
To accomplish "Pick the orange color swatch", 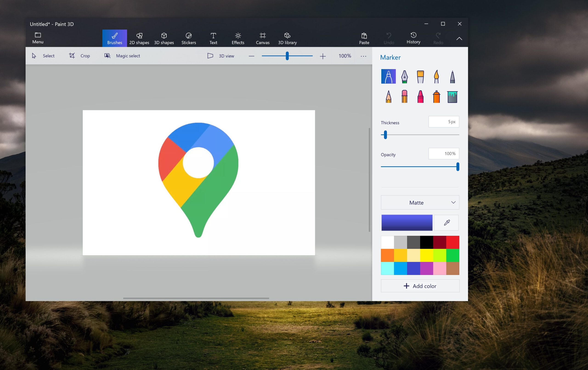I will (387, 255).
